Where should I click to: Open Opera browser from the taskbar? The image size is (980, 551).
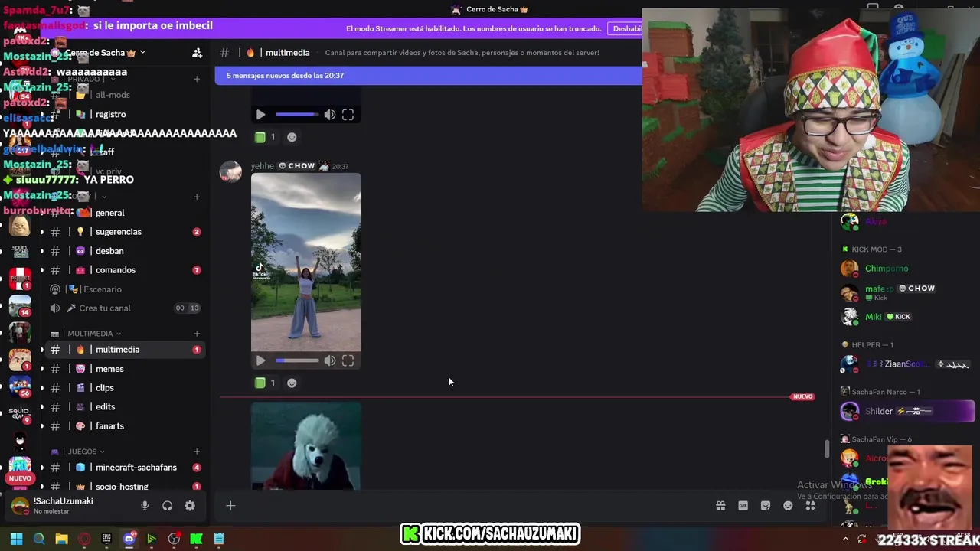[x=84, y=539]
